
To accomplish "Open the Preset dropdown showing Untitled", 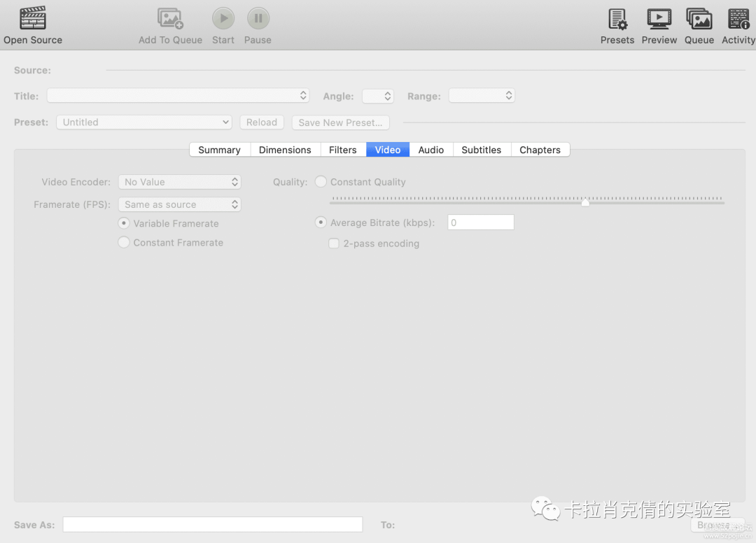I will click(143, 122).
